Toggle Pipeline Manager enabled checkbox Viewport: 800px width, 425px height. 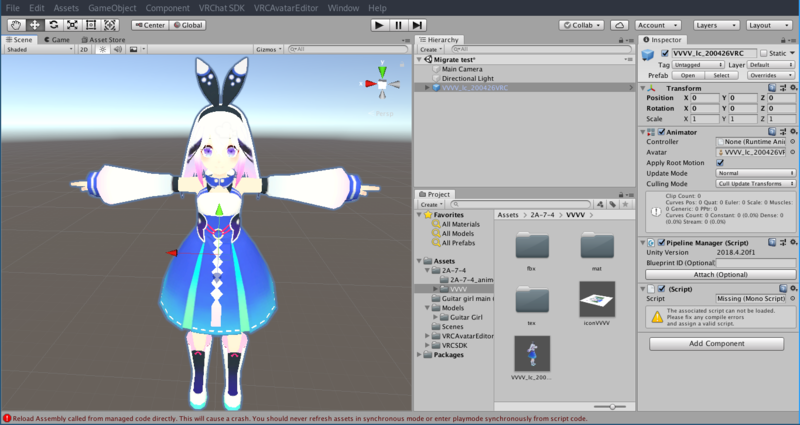662,242
